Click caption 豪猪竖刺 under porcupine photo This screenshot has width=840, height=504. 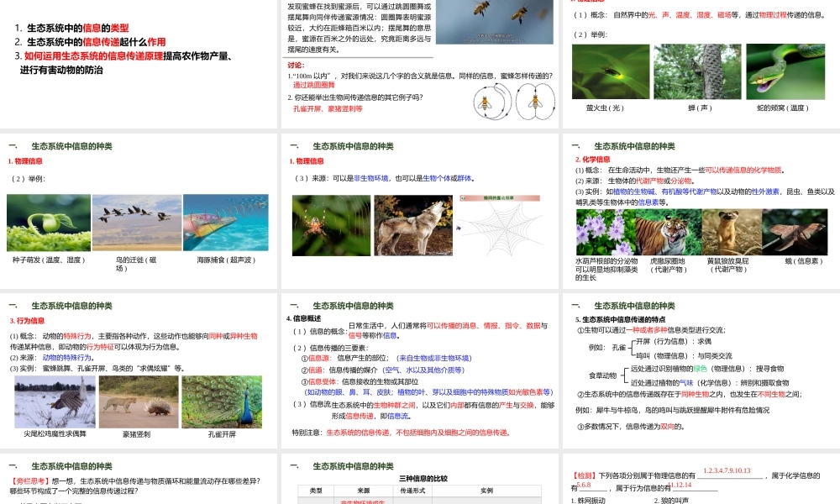pos(137,434)
